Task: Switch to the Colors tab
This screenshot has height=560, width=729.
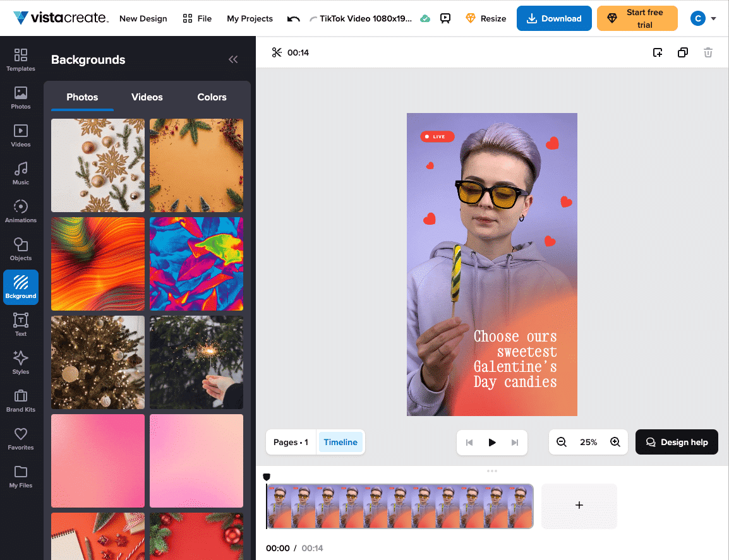Action: tap(212, 97)
